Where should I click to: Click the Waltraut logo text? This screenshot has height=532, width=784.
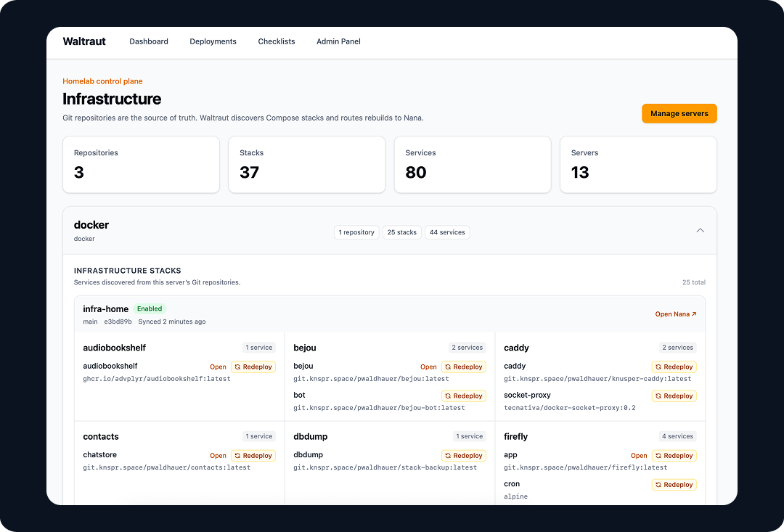click(x=84, y=41)
